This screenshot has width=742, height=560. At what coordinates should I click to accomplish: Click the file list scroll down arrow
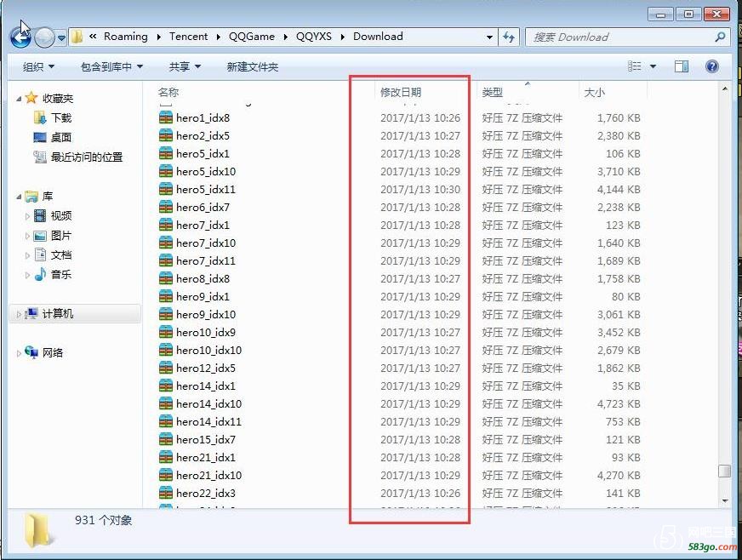coord(724,501)
